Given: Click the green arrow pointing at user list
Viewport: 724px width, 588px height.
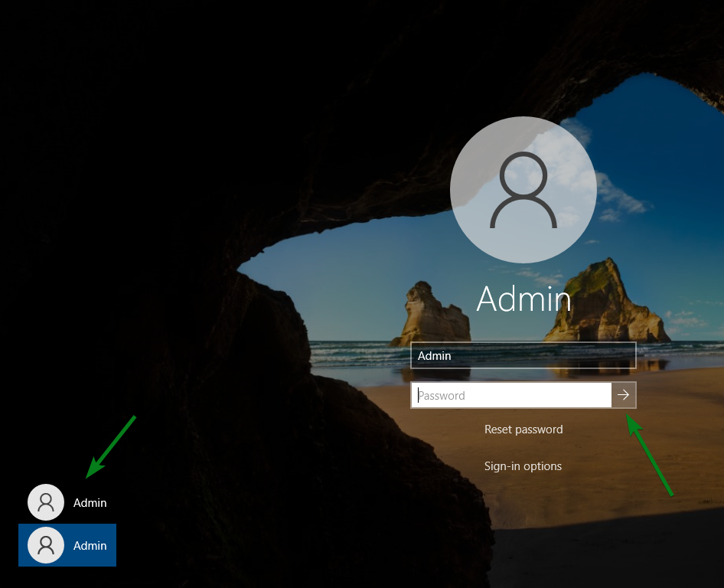Looking at the screenshot, I should (x=111, y=446).
